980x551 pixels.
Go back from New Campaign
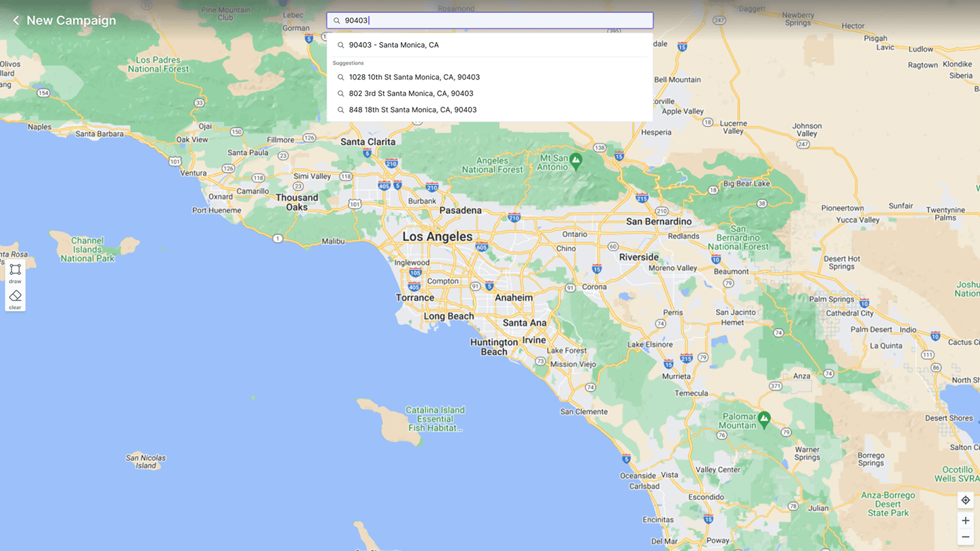tap(16, 20)
